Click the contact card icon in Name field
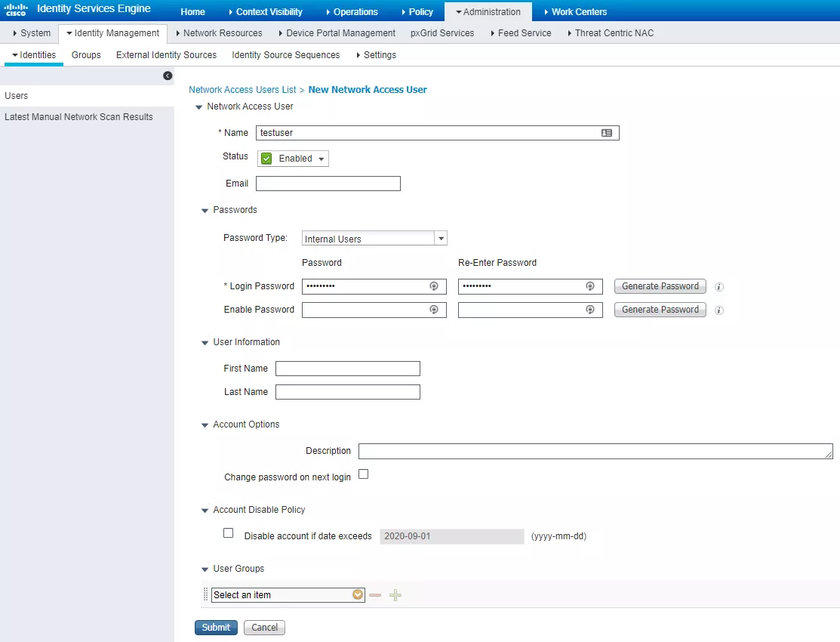 pos(606,133)
